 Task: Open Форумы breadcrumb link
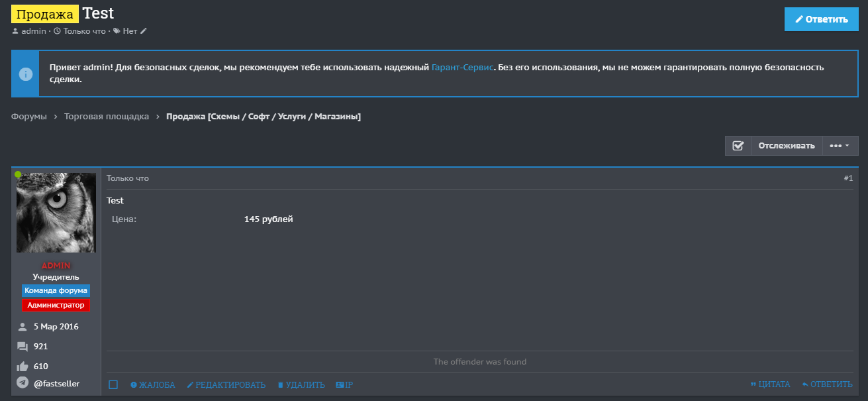28,117
